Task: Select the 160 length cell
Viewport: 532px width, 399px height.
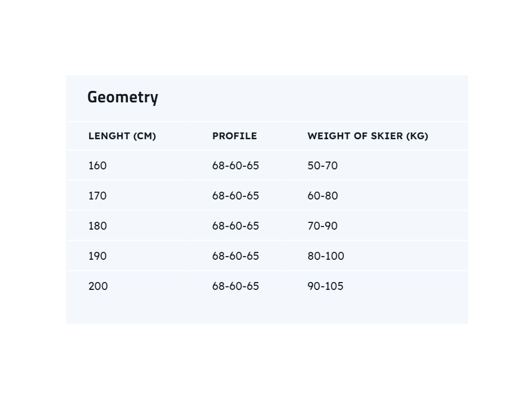Action: click(x=98, y=166)
